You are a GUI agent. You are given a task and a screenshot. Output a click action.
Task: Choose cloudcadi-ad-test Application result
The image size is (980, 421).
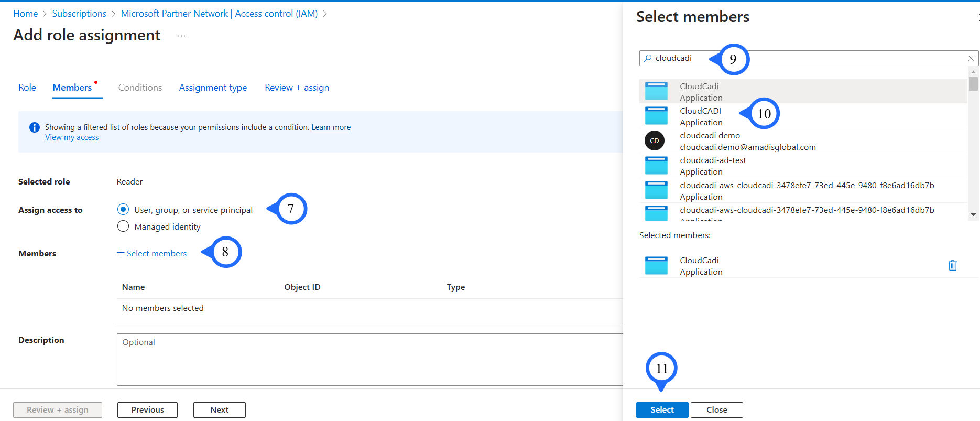pos(803,166)
